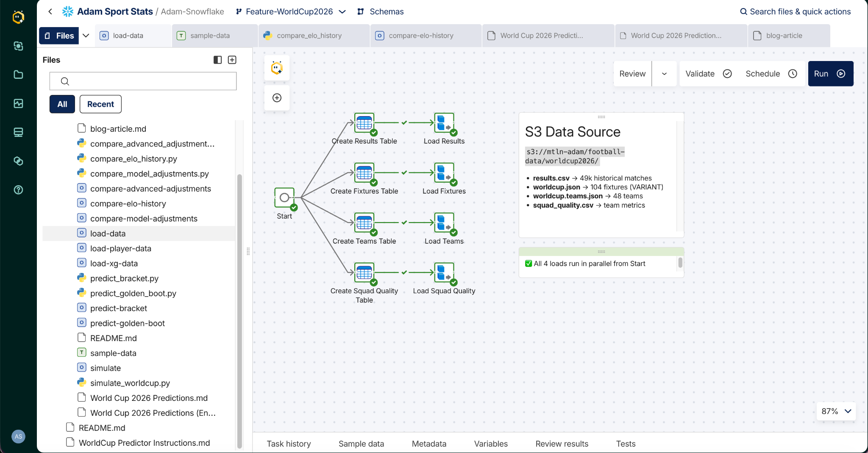Select the Load Results node
This screenshot has width=868, height=453.
coord(444,123)
